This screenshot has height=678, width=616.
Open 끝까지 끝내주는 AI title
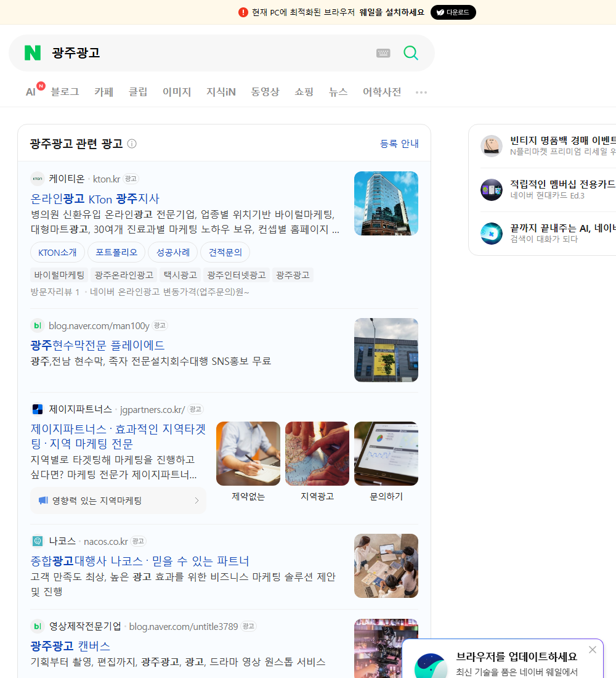point(563,228)
